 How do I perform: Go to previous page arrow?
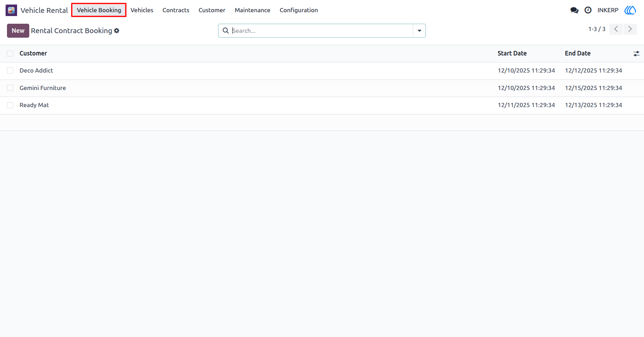(x=616, y=29)
